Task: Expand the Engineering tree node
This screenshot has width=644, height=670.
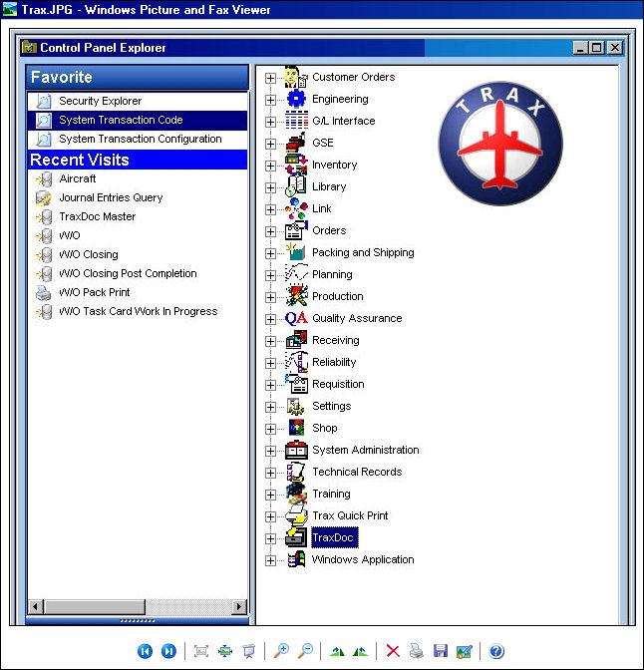Action: coord(270,100)
